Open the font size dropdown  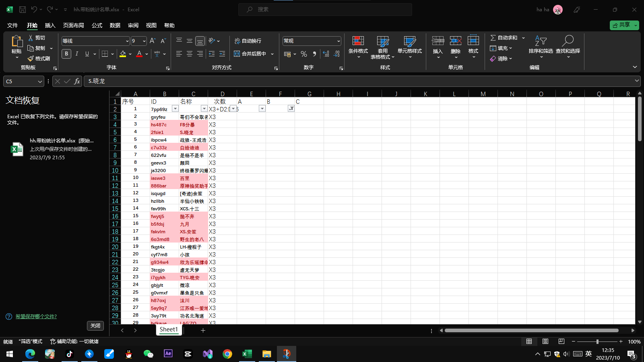144,41
